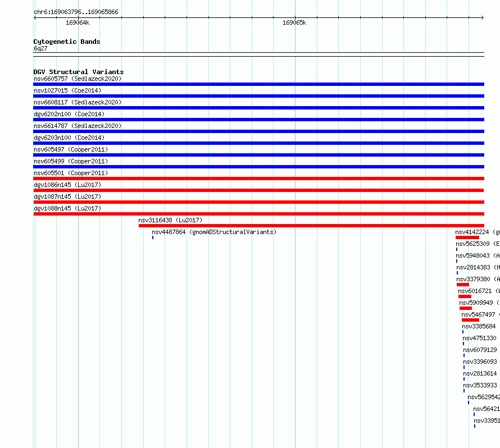The image size is (500, 448).
Task: Click the 169064k ruler position label
Action: click(x=78, y=22)
